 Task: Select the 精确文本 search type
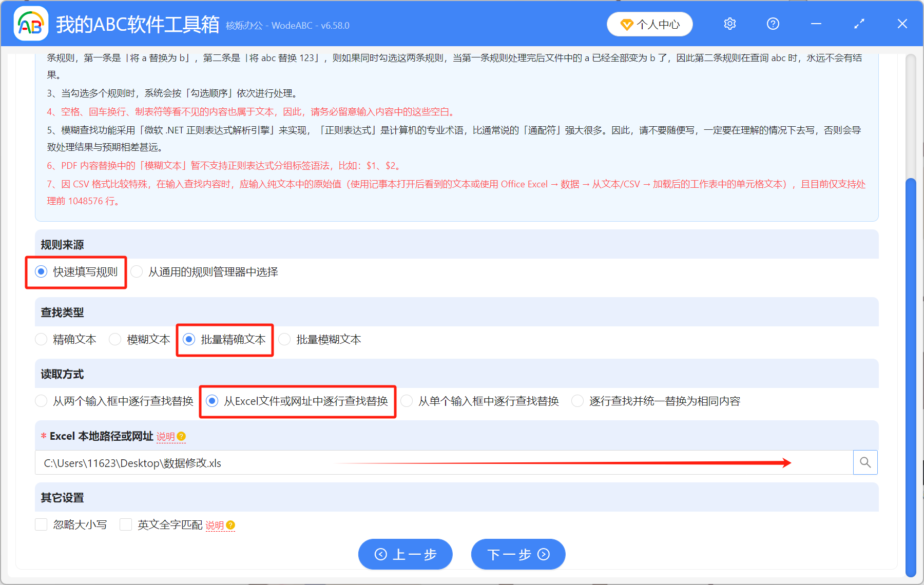[41, 340]
